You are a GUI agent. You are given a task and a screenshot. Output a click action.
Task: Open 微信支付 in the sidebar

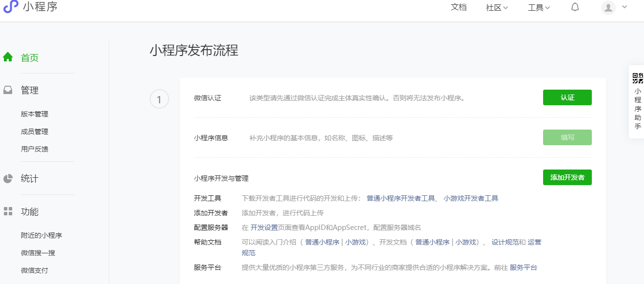(35, 270)
